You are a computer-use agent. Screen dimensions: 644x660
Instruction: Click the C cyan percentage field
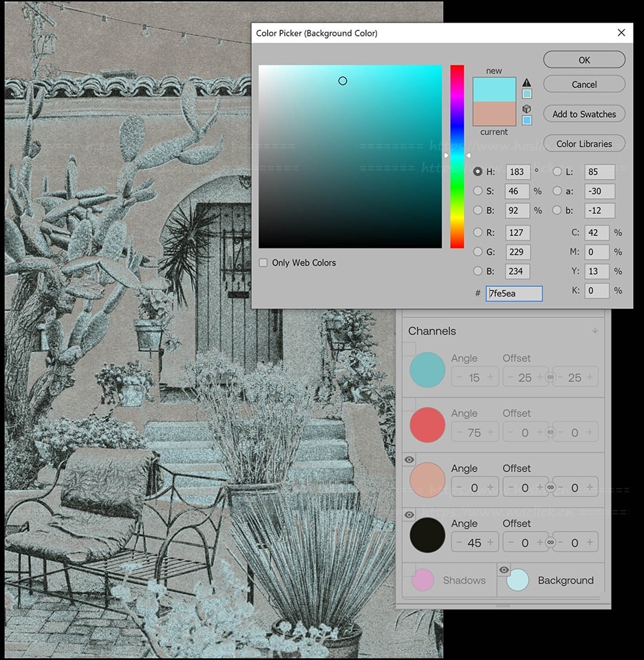coord(597,233)
